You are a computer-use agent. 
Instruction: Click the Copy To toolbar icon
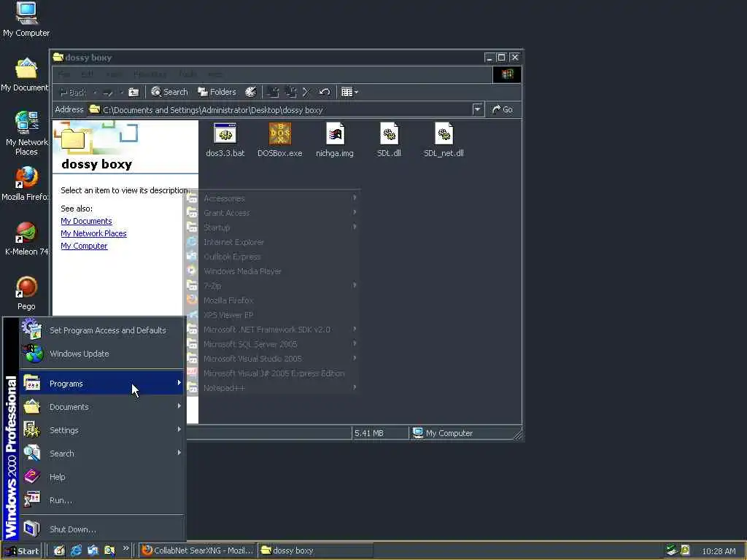point(290,92)
